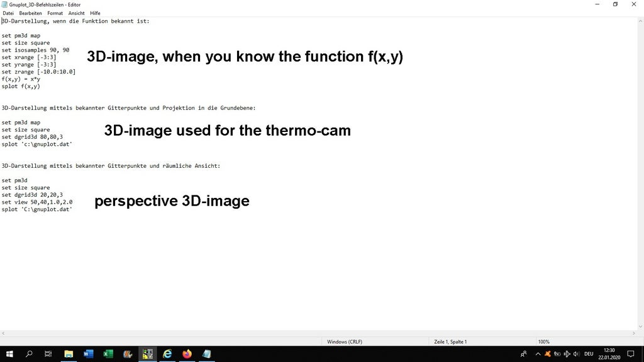Viewport: 644px width, 362px height.
Task: Open the Ansicht menu
Action: coord(76,13)
